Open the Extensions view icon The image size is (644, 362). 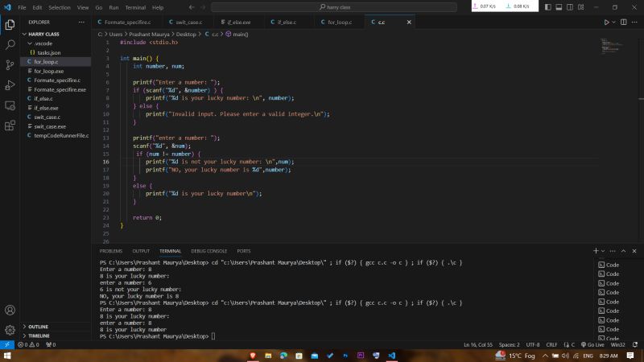tap(10, 125)
